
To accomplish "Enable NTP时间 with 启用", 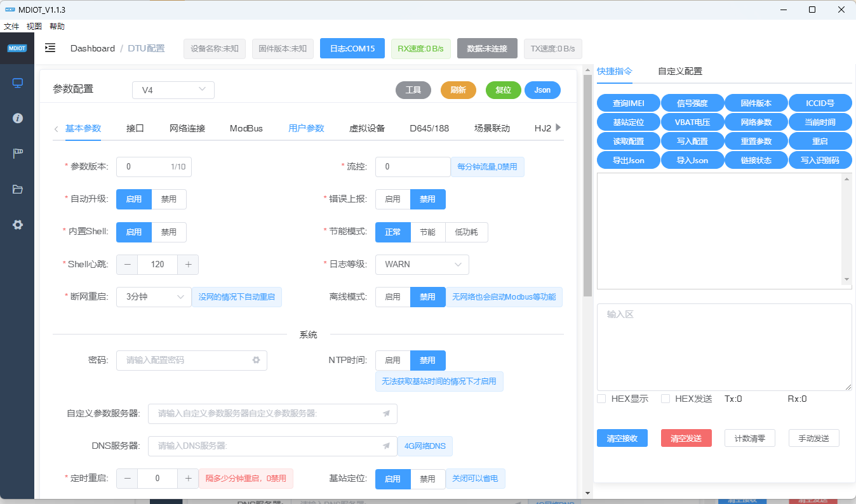I will tap(393, 361).
